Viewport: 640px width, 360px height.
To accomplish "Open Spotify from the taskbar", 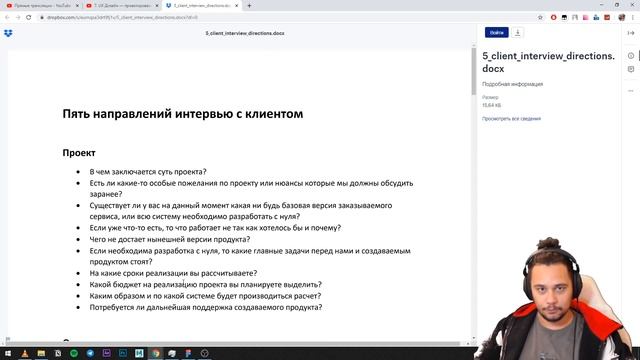I will [74, 353].
